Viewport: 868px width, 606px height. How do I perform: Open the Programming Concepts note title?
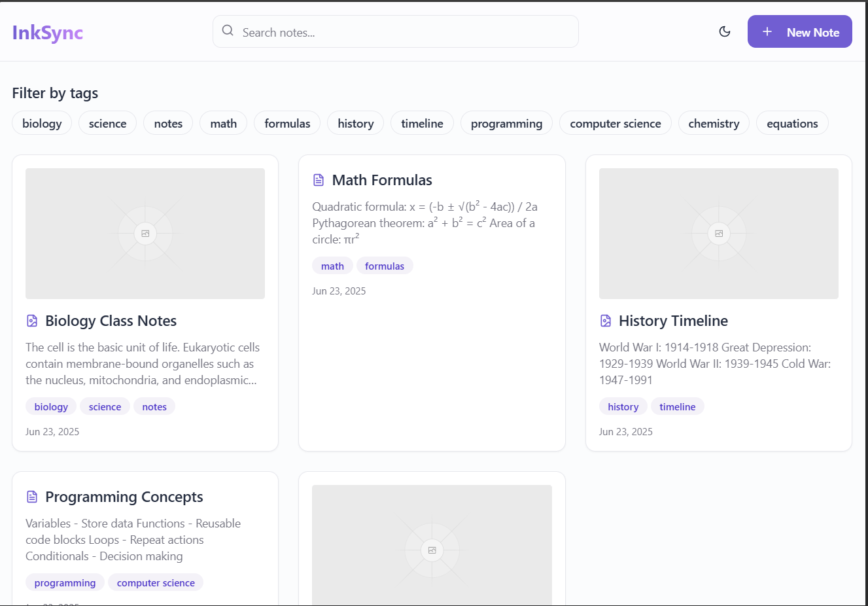tap(124, 497)
